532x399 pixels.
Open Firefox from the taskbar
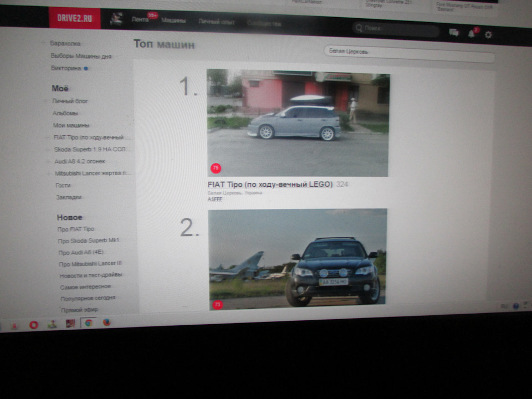[106, 323]
